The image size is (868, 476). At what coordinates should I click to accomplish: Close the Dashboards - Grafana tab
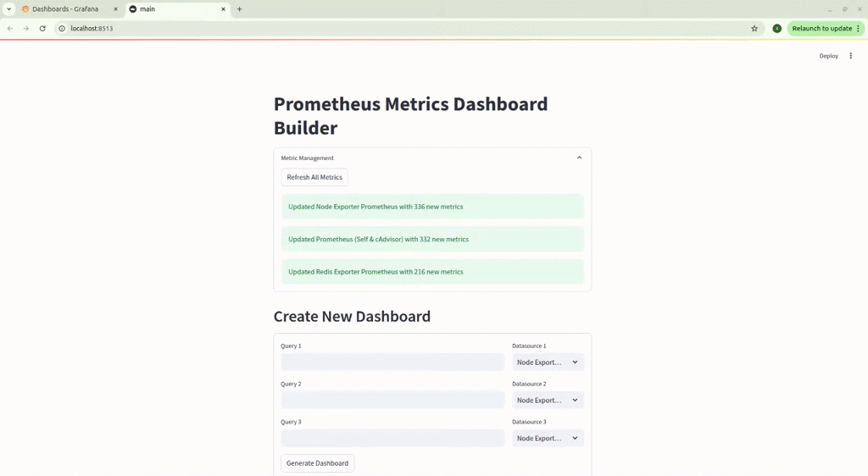[115, 8]
